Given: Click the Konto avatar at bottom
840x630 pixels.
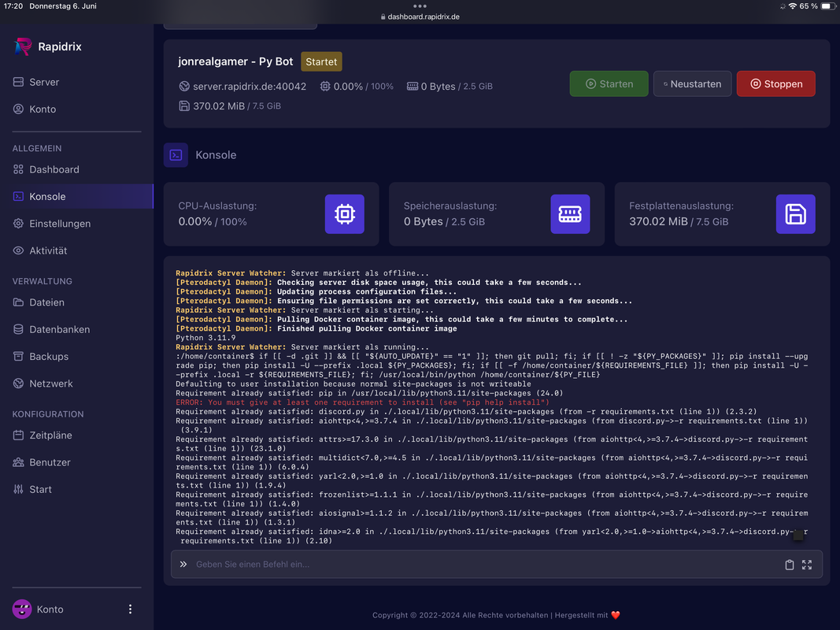Looking at the screenshot, I should coord(22,609).
